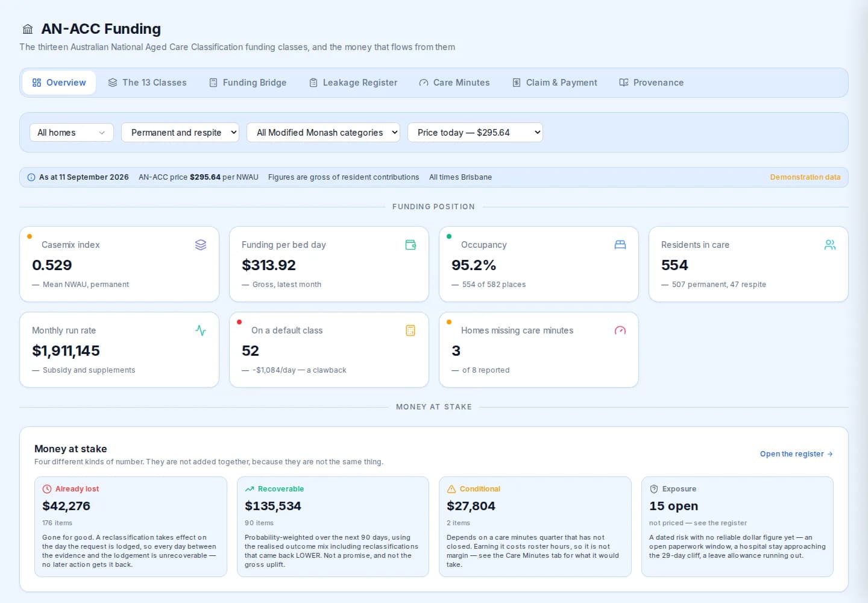Click the 52 value on default class card
The width and height of the screenshot is (868, 603).
coord(250,351)
